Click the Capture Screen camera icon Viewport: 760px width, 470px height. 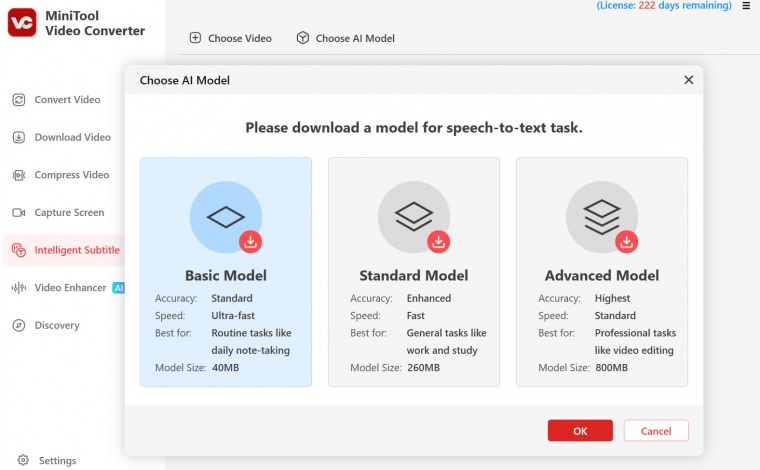point(19,213)
